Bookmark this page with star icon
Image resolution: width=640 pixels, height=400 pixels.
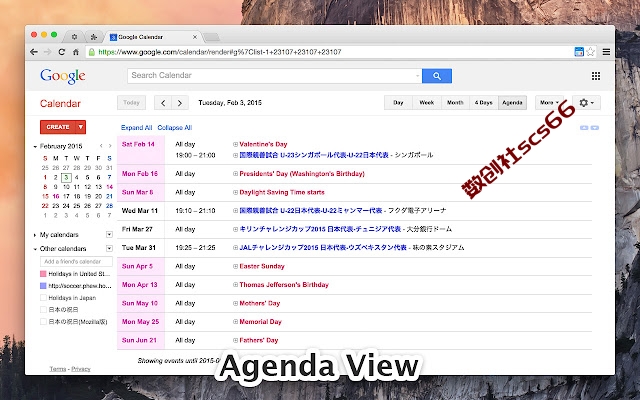click(x=591, y=52)
